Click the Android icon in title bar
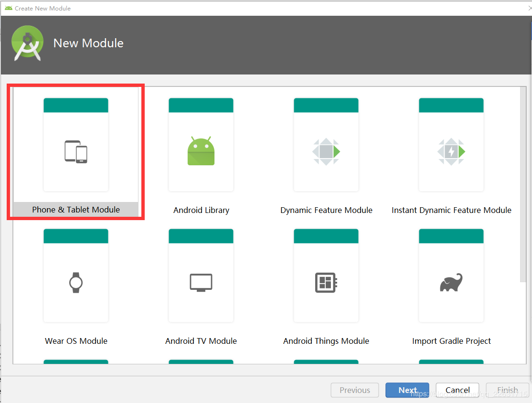This screenshot has height=403, width=532. pyautogui.click(x=9, y=8)
